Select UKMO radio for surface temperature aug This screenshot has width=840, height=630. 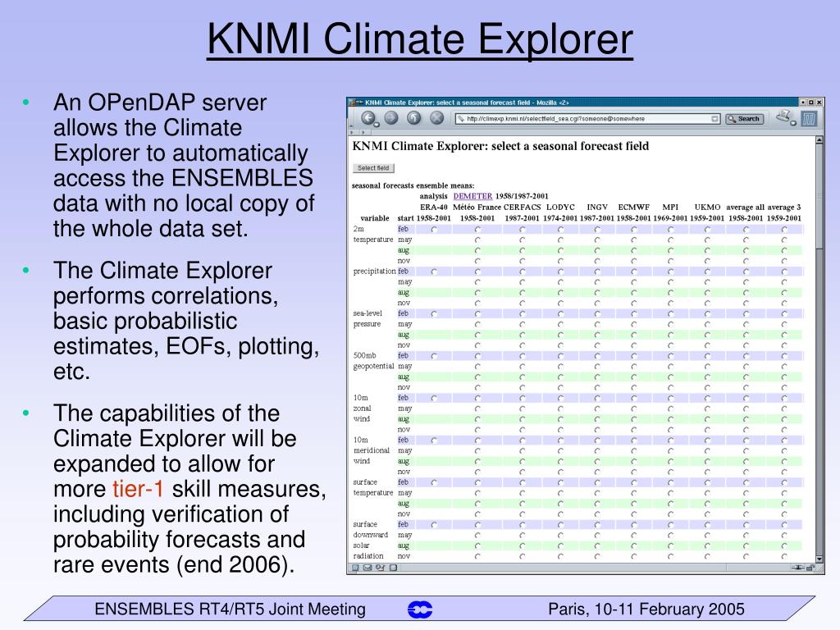[x=708, y=504]
